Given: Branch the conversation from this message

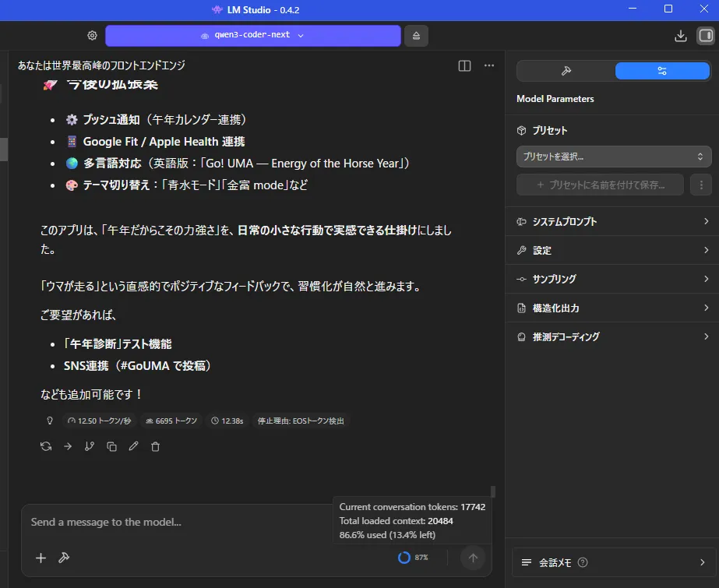Looking at the screenshot, I should pos(90,446).
